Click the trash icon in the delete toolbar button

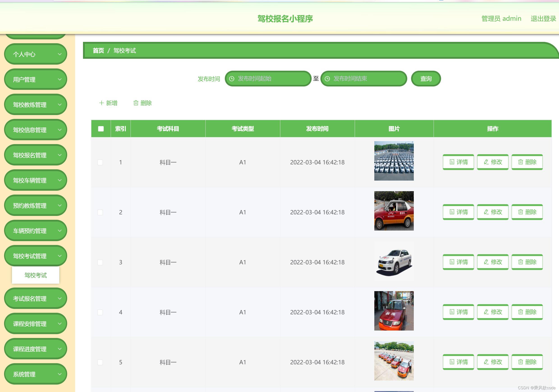pos(136,103)
